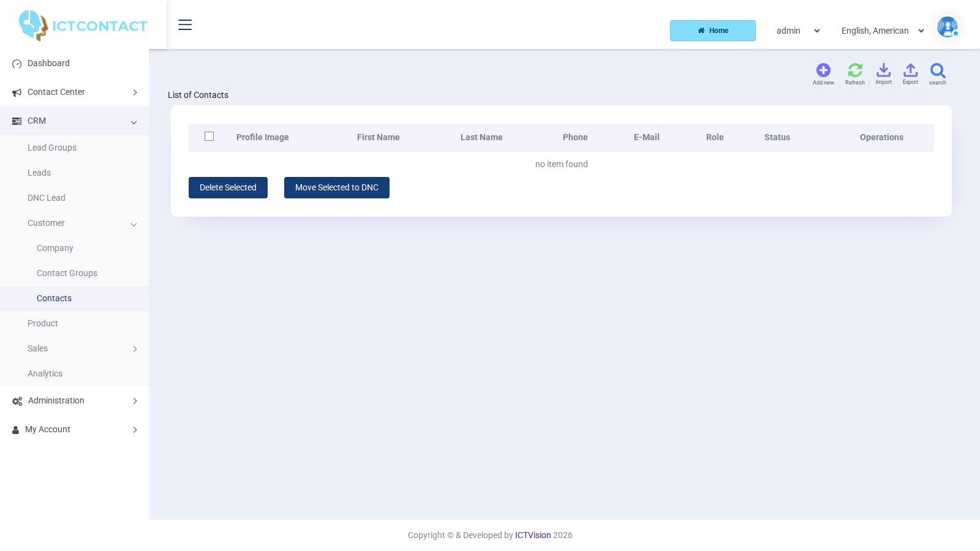This screenshot has width=980, height=551.
Task: Go to Leads menu item
Action: click(39, 173)
